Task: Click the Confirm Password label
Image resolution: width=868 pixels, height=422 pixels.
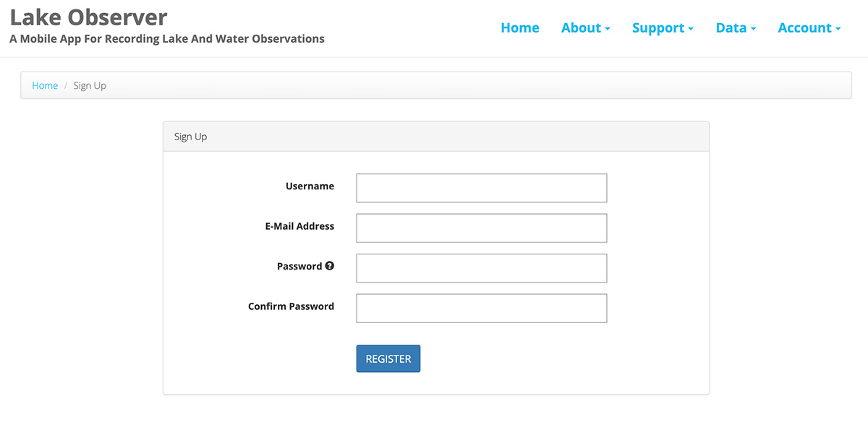Action: pyautogui.click(x=291, y=306)
